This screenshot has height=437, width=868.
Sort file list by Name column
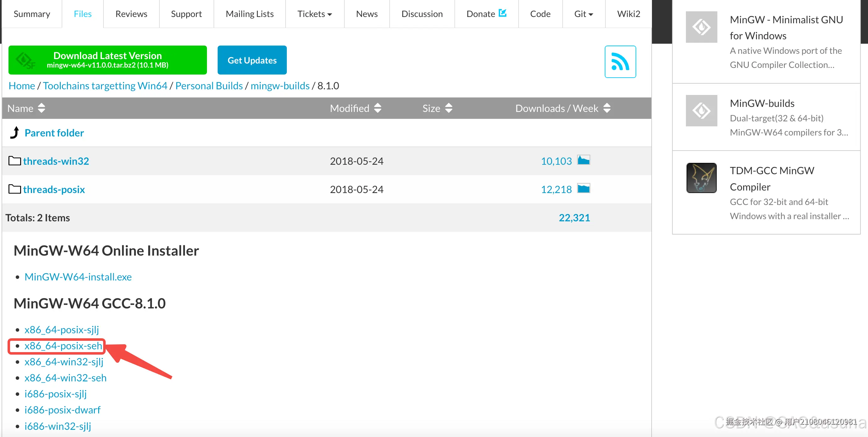point(42,108)
